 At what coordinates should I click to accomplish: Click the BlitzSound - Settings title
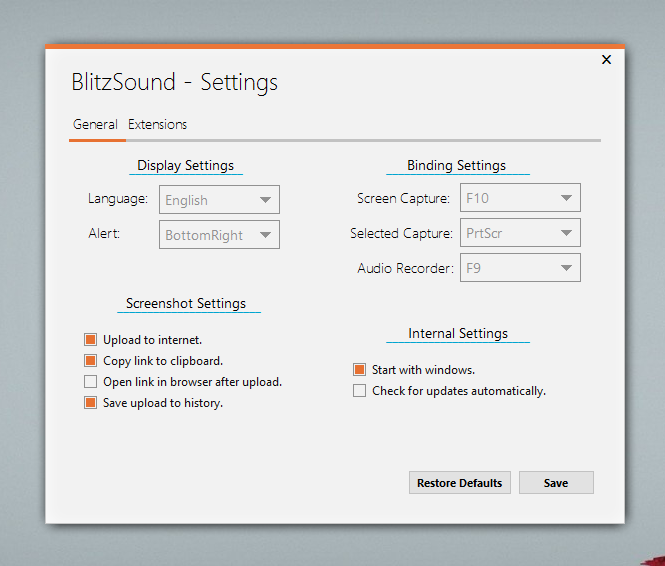pyautogui.click(x=174, y=82)
